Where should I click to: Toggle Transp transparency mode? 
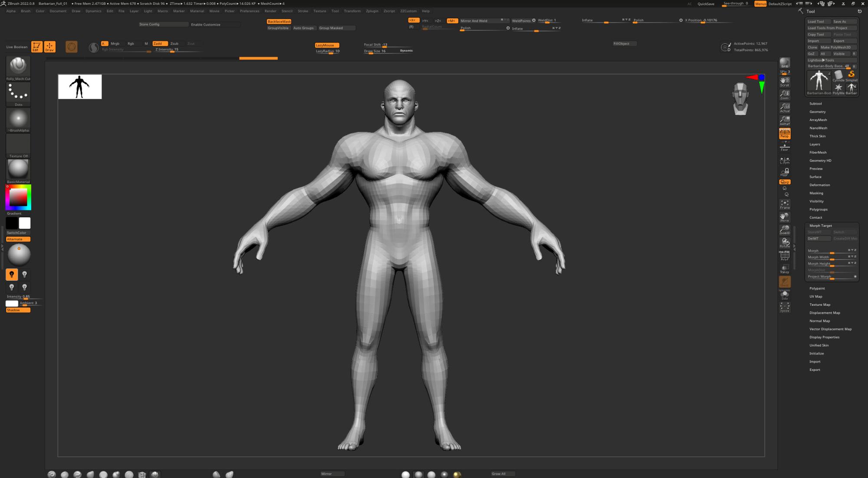[x=785, y=269]
